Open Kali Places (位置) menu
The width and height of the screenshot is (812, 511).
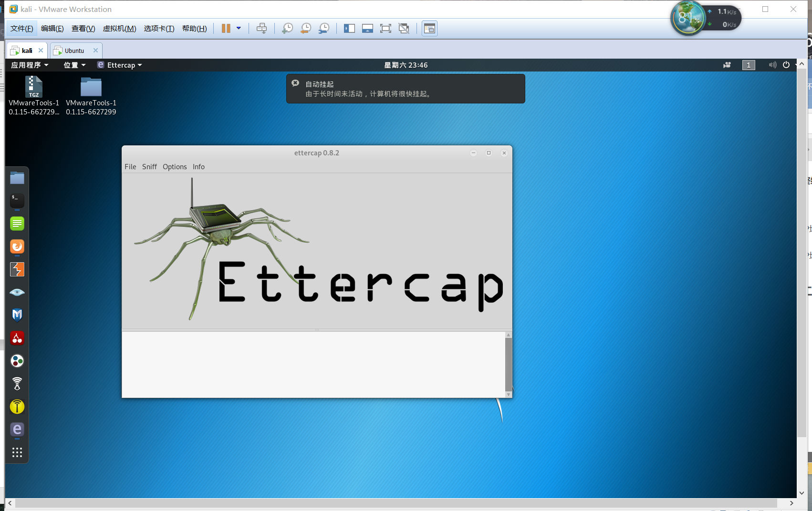[x=74, y=65]
